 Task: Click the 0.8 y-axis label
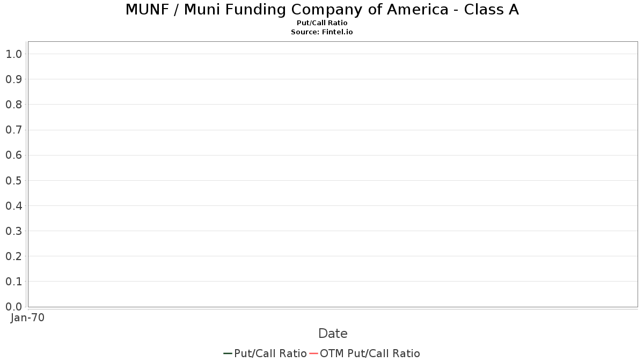(13, 105)
